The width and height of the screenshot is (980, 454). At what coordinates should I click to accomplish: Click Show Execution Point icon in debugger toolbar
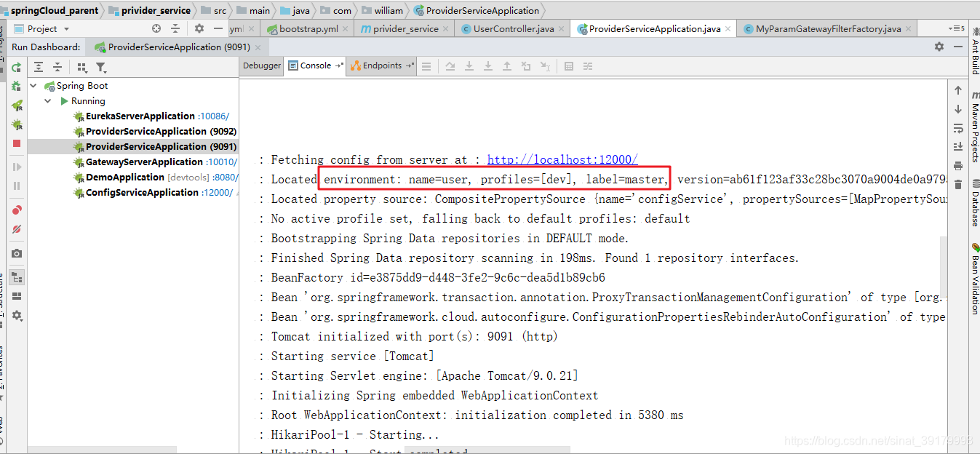click(427, 66)
